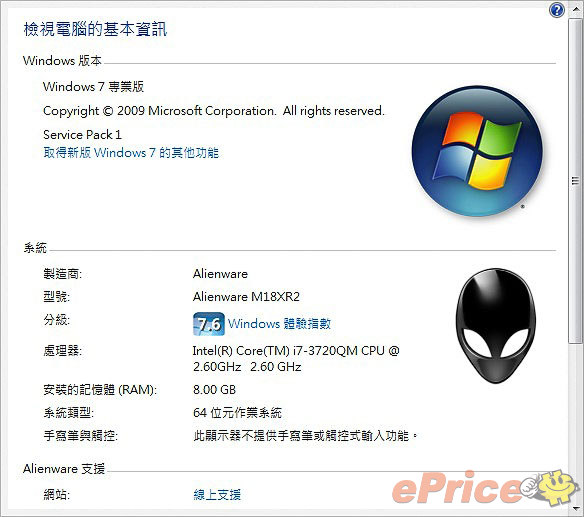584x517 pixels.
Task: Click the 64 位元作業系統 system type value
Action: (237, 413)
